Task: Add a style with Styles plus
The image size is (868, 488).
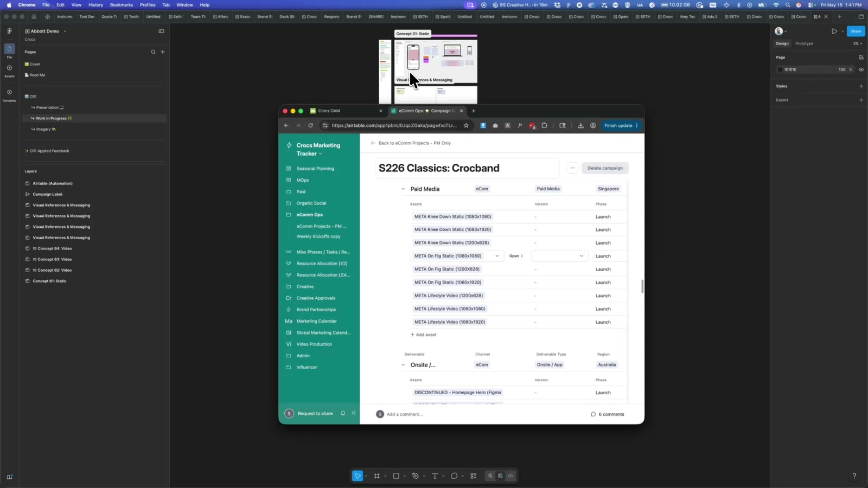Action: point(861,86)
